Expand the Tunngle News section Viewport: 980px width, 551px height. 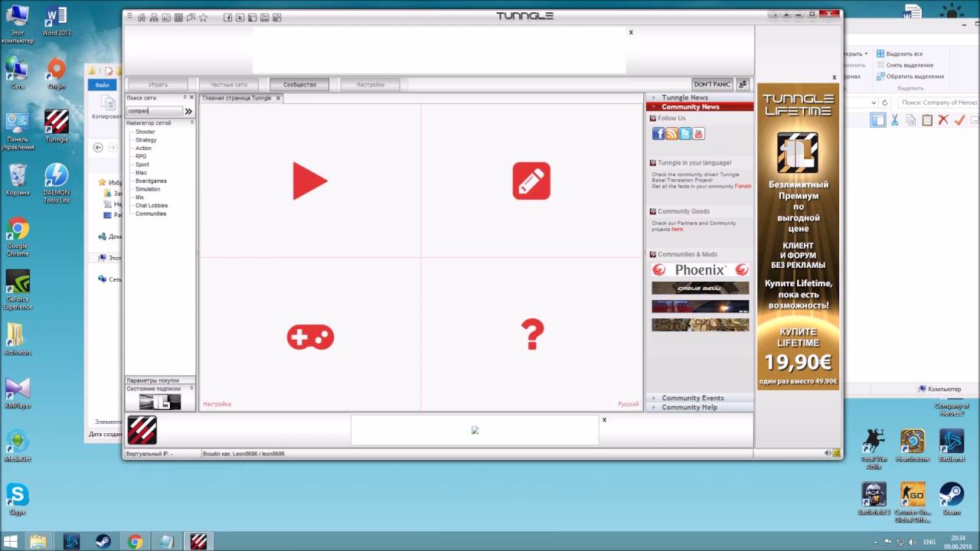pyautogui.click(x=700, y=97)
